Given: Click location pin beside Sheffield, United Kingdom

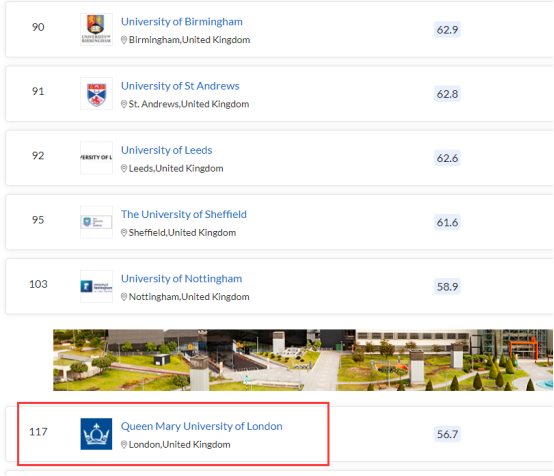Looking at the screenshot, I should 124,233.
